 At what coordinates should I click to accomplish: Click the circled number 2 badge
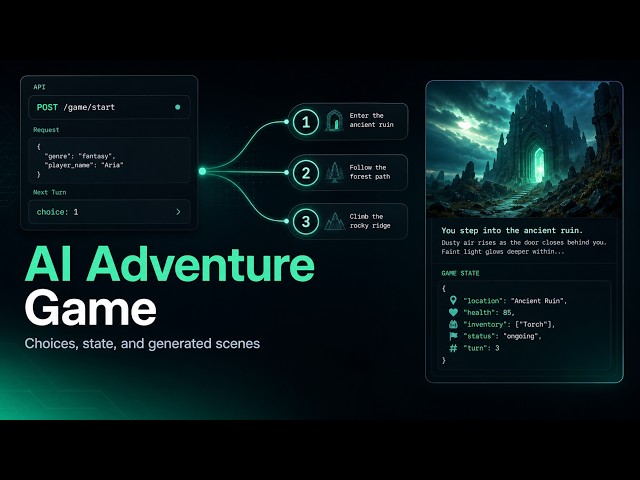coord(306,173)
